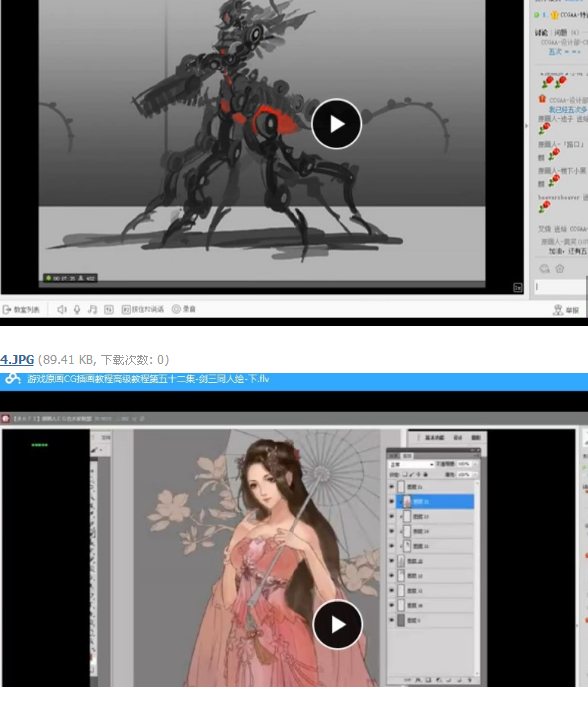Hide the topmost layer via eye icon

[392, 487]
